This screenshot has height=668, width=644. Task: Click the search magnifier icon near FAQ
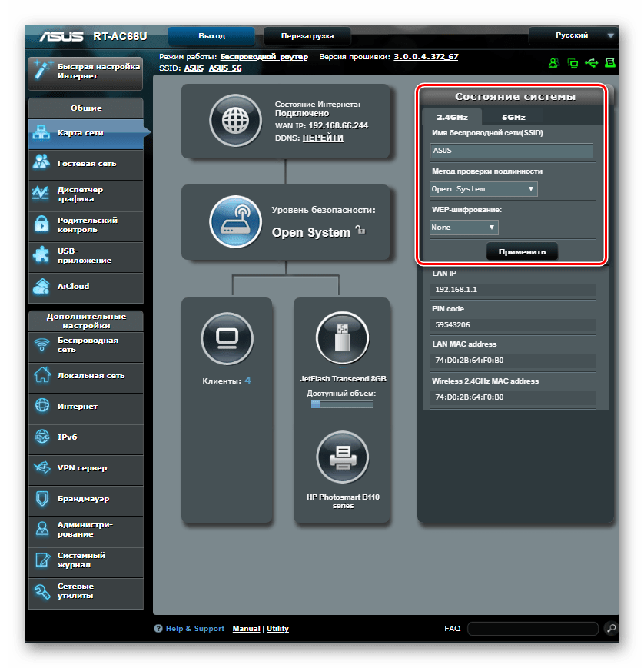point(610,628)
